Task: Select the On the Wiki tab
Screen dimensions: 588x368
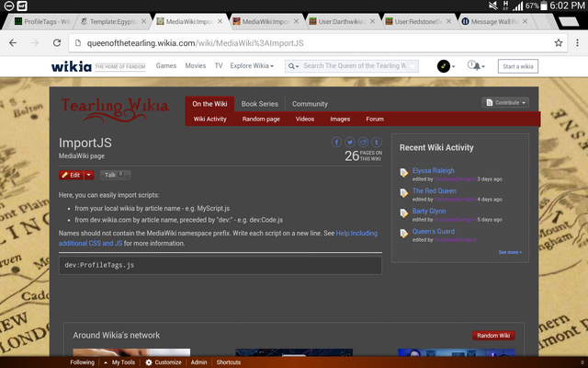Action: [209, 104]
